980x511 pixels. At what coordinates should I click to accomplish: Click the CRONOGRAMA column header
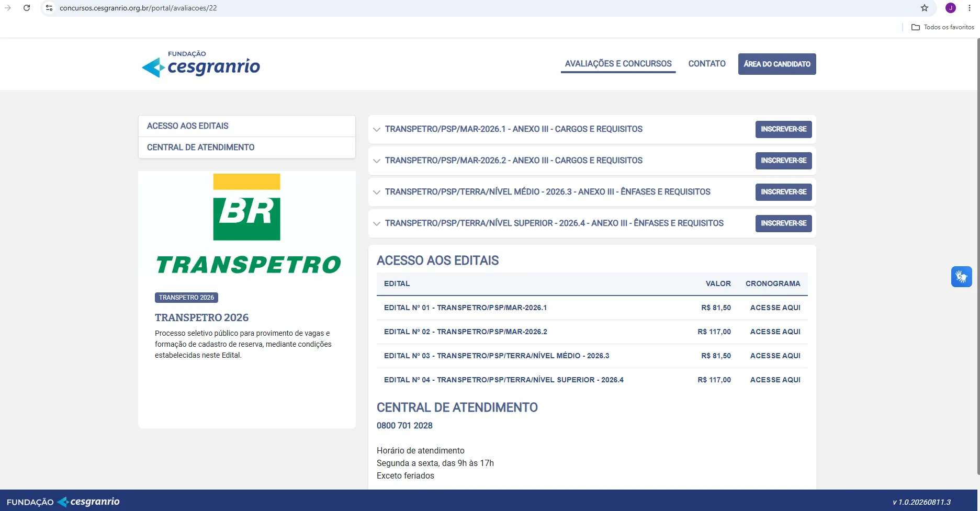tap(773, 283)
